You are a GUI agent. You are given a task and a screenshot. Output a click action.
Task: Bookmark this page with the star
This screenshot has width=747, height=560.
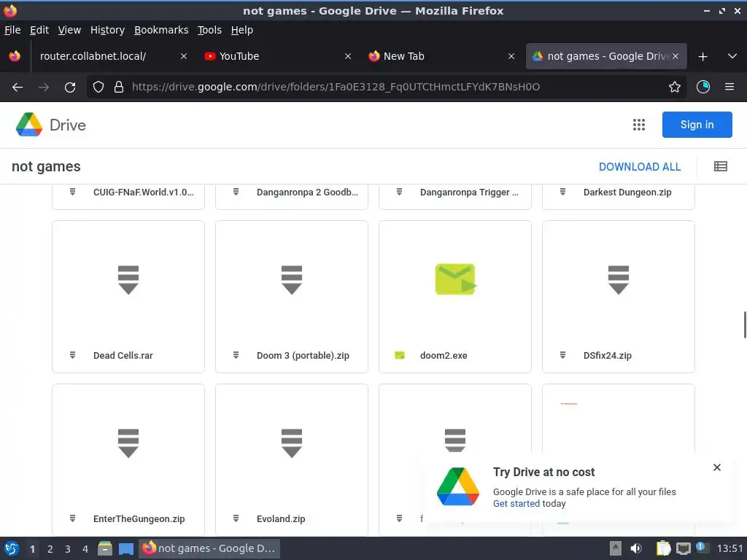click(x=675, y=87)
